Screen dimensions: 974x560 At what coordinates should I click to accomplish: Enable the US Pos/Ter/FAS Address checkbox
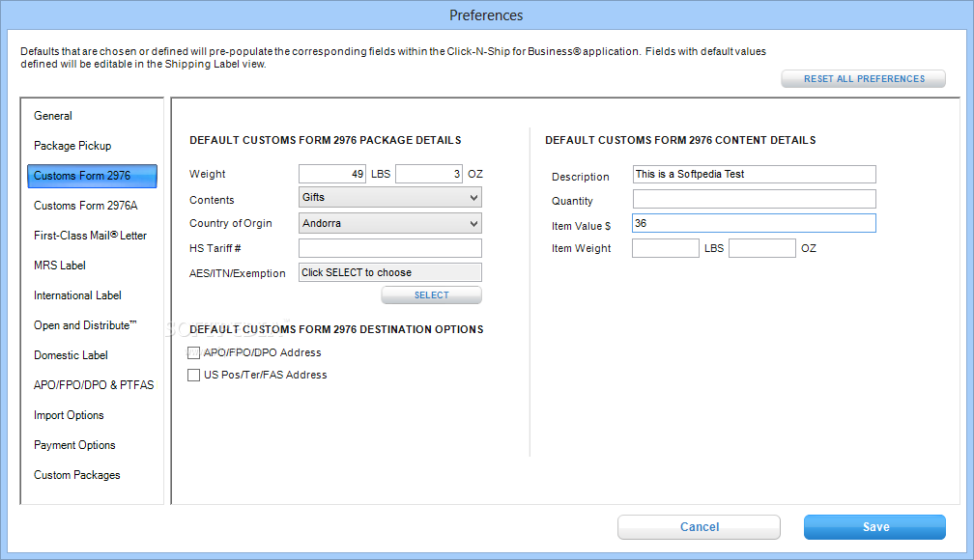pos(194,375)
